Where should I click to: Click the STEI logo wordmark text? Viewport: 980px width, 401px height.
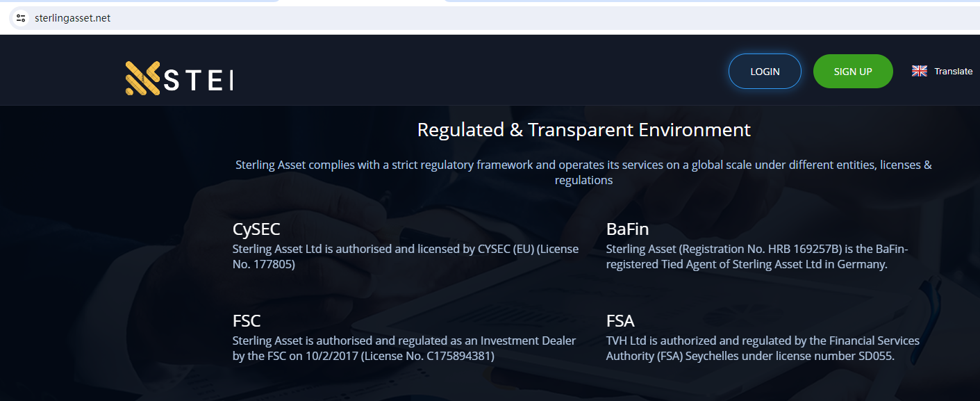[199, 80]
